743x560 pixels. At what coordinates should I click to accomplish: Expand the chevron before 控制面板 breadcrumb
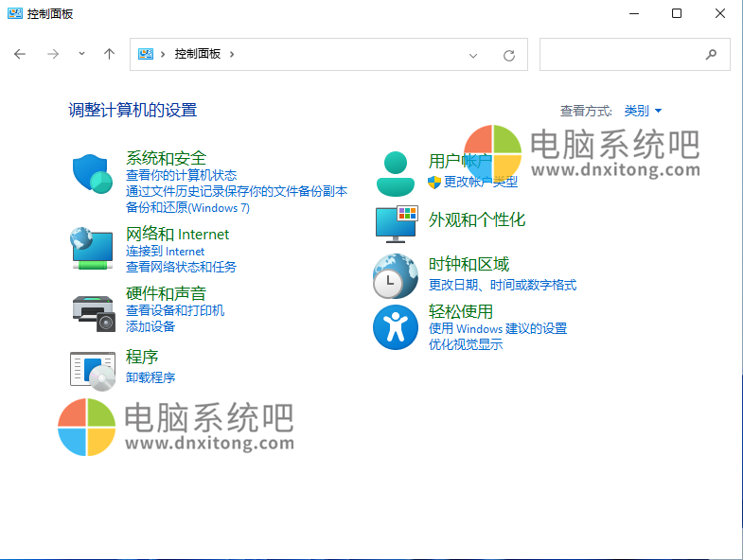[x=163, y=55]
